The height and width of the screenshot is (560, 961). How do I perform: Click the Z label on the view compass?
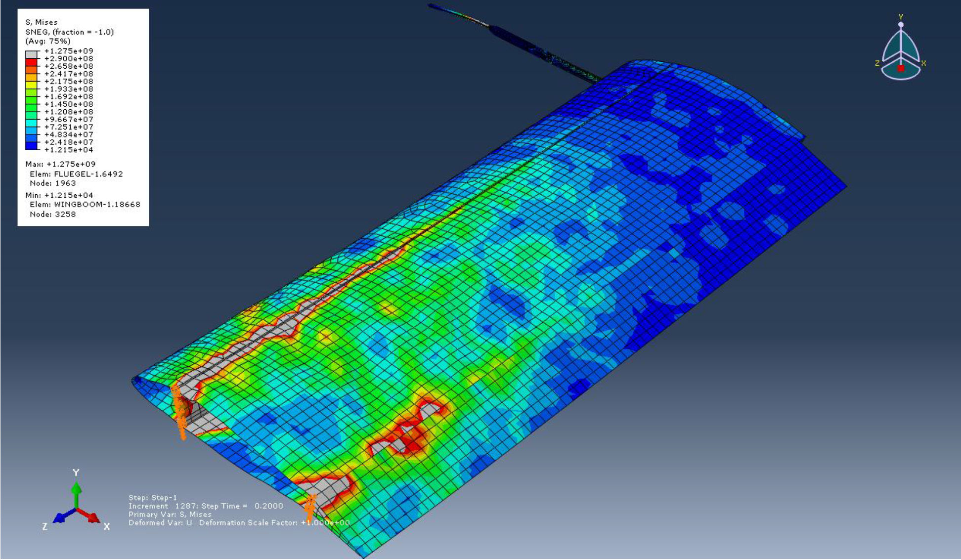point(877,63)
